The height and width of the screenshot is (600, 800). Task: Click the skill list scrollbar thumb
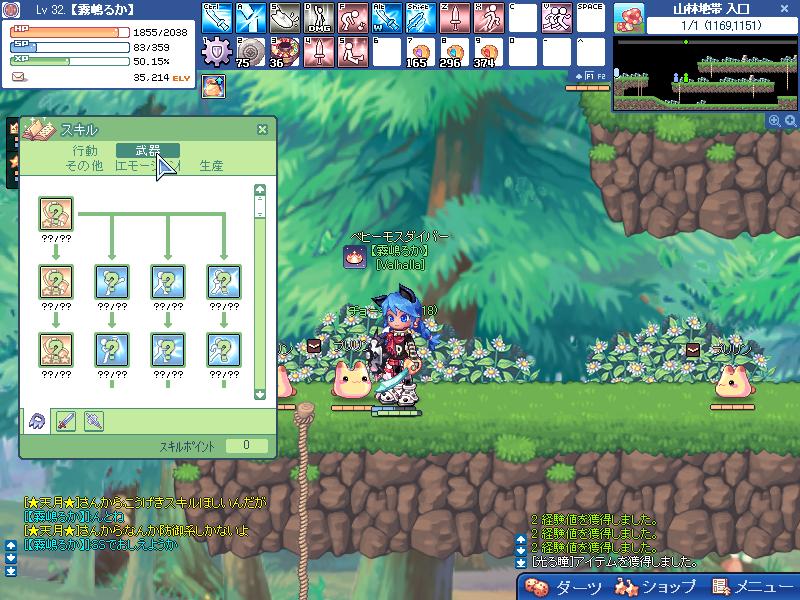(x=260, y=207)
